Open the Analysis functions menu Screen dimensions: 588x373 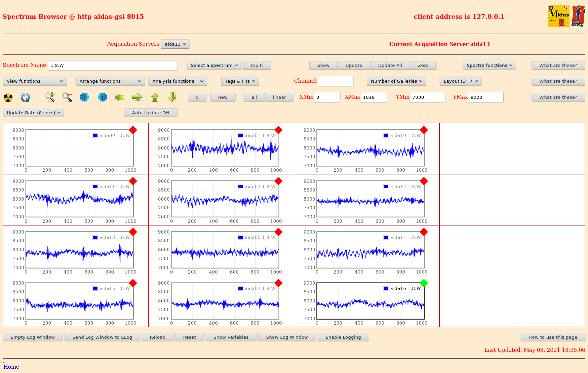pos(178,81)
